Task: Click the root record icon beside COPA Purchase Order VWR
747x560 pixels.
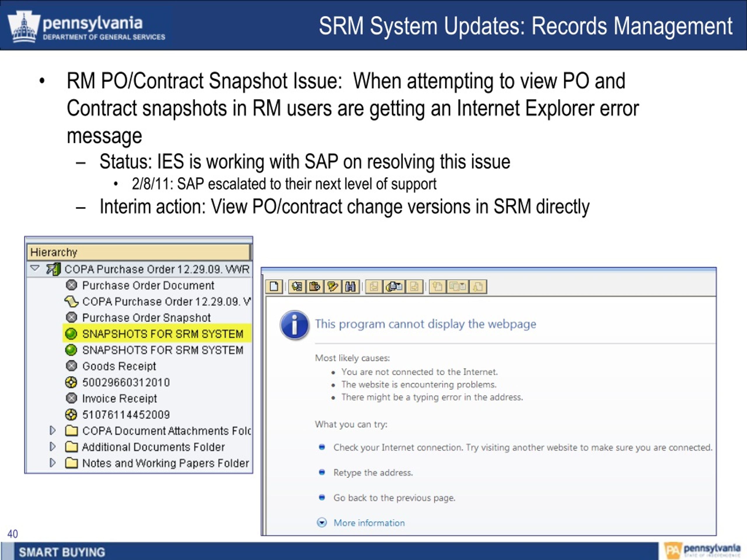Action: pyautogui.click(x=53, y=269)
